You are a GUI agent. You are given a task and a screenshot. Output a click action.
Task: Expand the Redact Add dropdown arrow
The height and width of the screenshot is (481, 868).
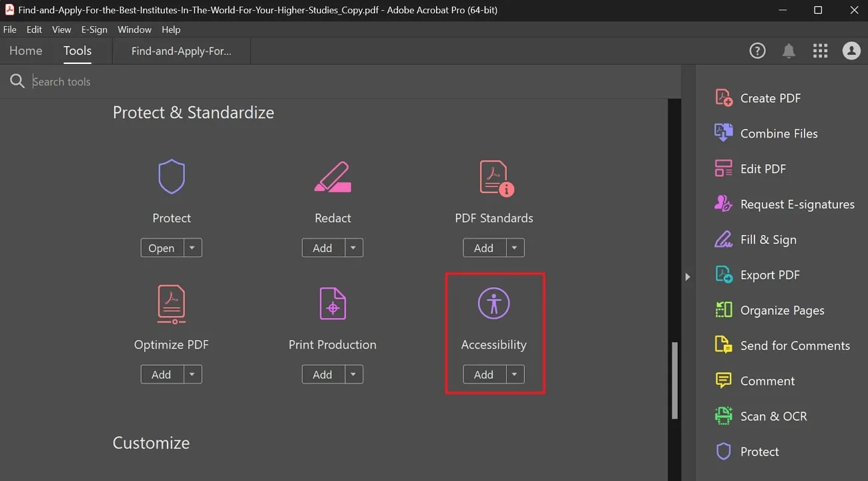pos(353,247)
